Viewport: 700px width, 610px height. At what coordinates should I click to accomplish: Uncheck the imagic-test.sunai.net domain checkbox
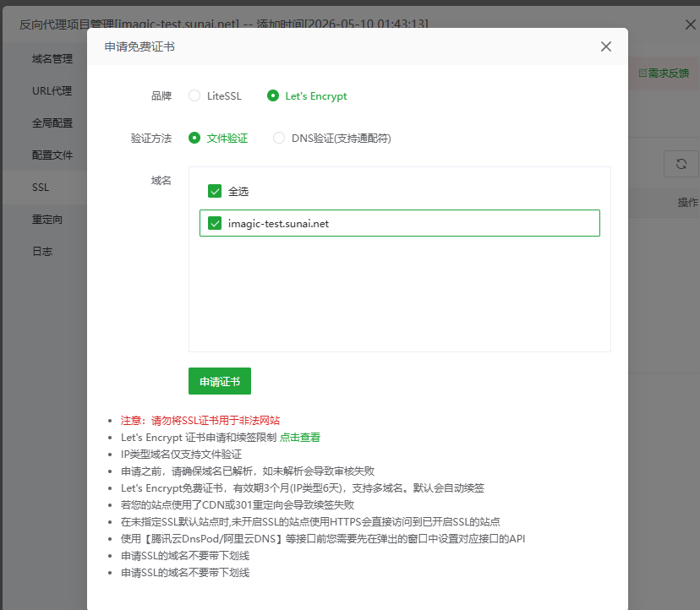coord(215,223)
